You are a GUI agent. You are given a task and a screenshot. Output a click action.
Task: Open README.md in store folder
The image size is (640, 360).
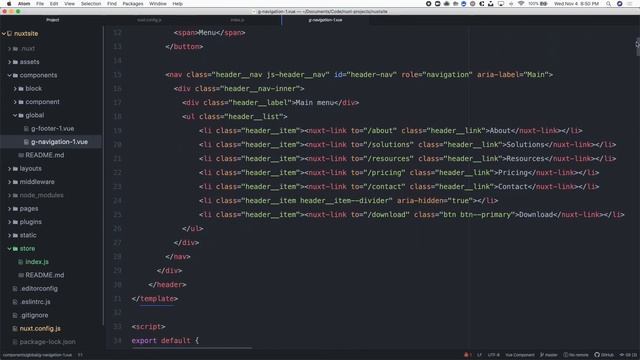pyautogui.click(x=44, y=275)
